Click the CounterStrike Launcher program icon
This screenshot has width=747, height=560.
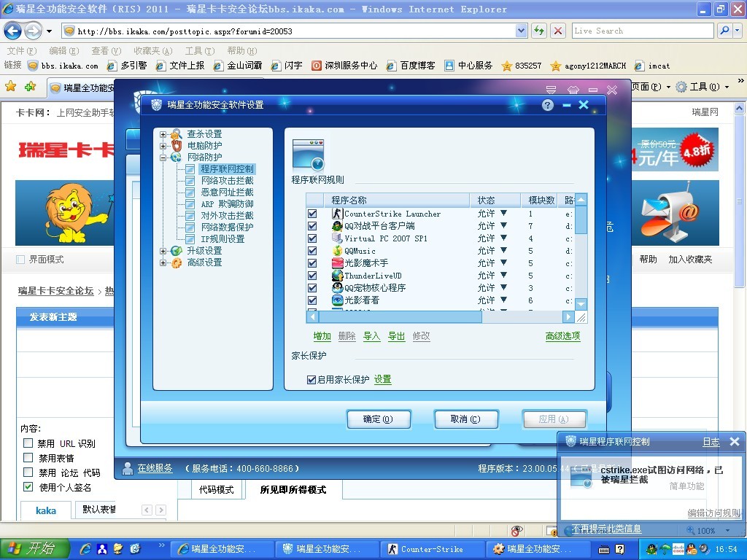pyautogui.click(x=337, y=214)
